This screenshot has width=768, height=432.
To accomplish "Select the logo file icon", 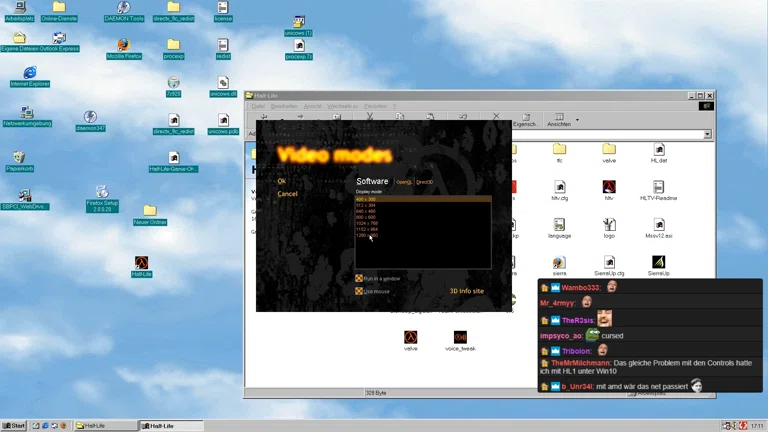I will pyautogui.click(x=609, y=228).
